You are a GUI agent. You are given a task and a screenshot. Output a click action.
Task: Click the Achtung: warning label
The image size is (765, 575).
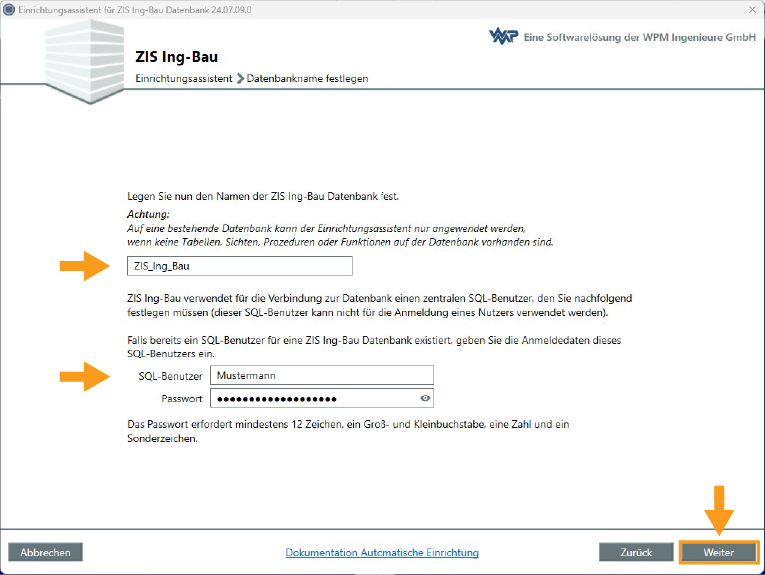(x=148, y=214)
